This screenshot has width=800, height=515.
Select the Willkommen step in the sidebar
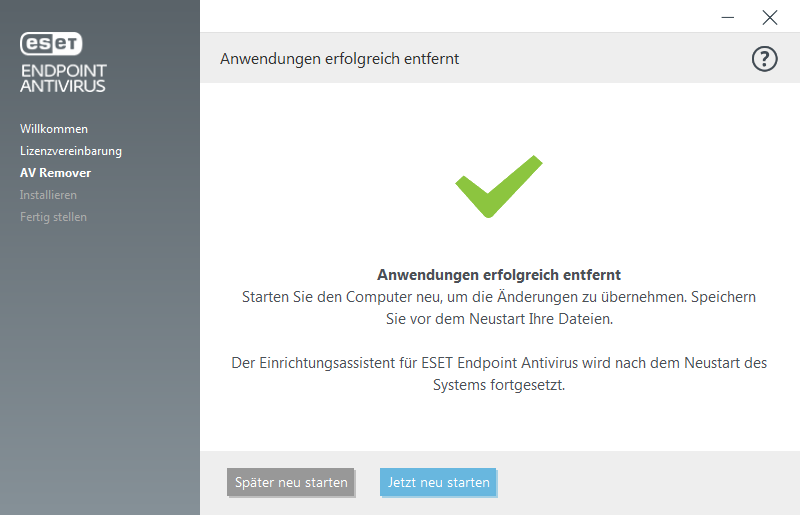(54, 129)
